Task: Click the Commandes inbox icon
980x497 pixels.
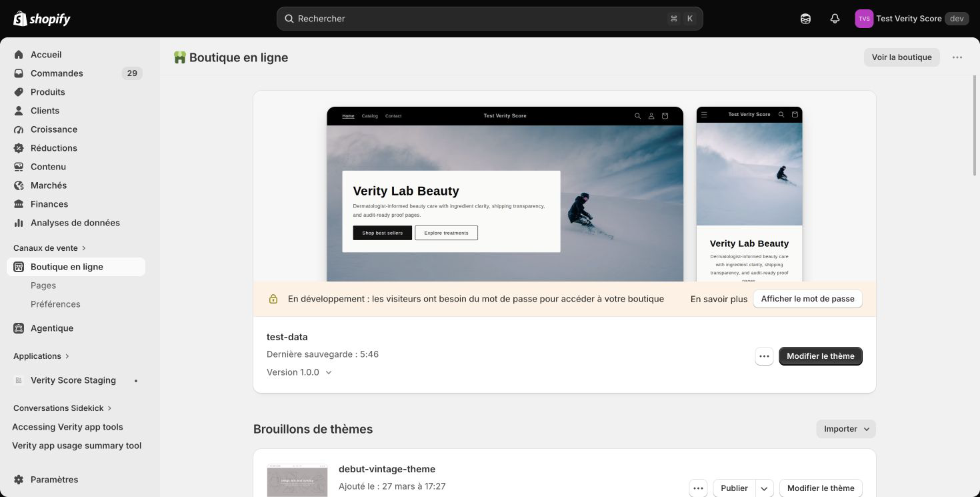Action: [x=19, y=73]
